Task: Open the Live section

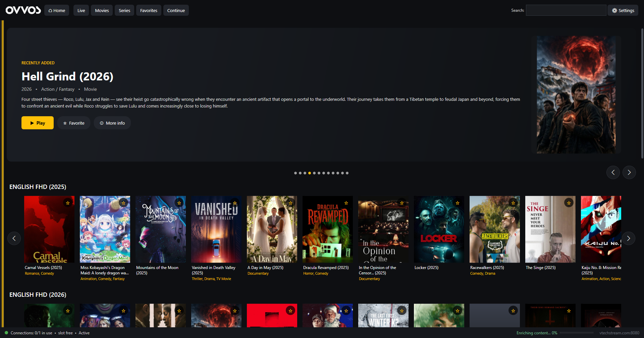Action: point(81,10)
